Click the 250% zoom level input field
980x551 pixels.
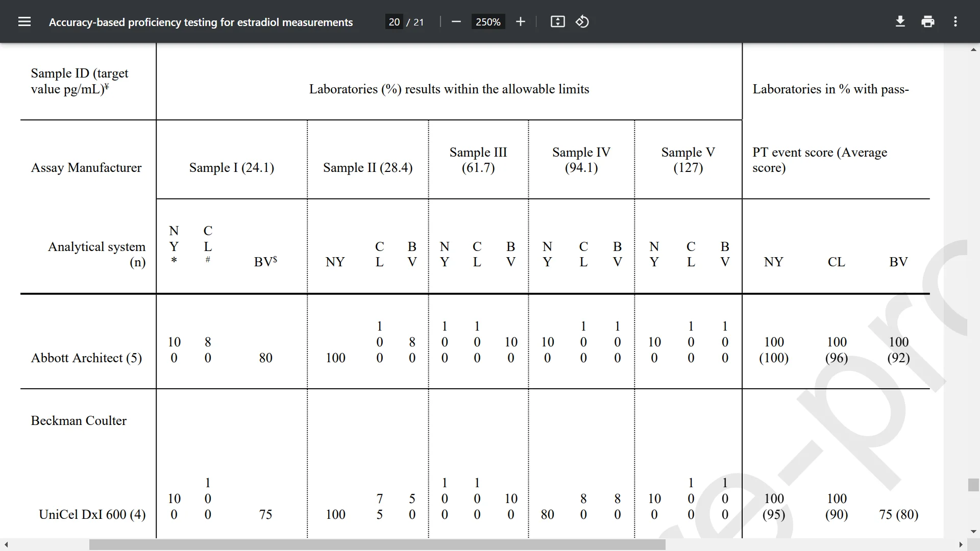click(x=487, y=21)
